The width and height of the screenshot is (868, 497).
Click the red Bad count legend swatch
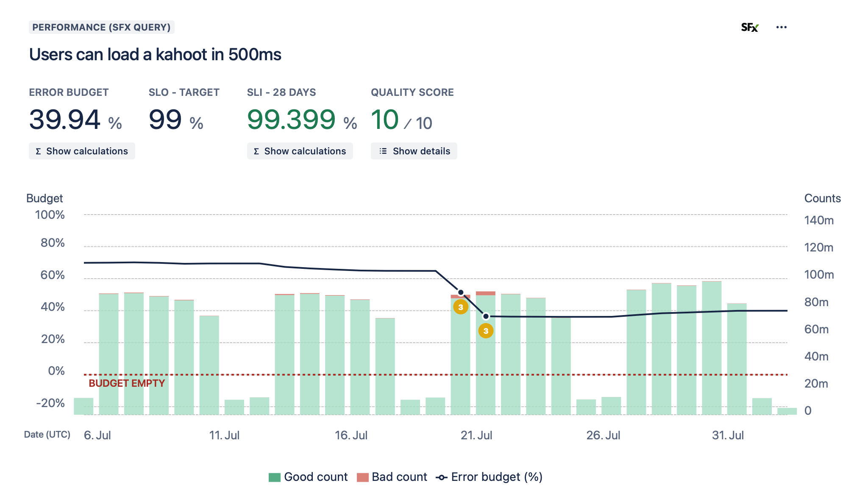coord(362,477)
